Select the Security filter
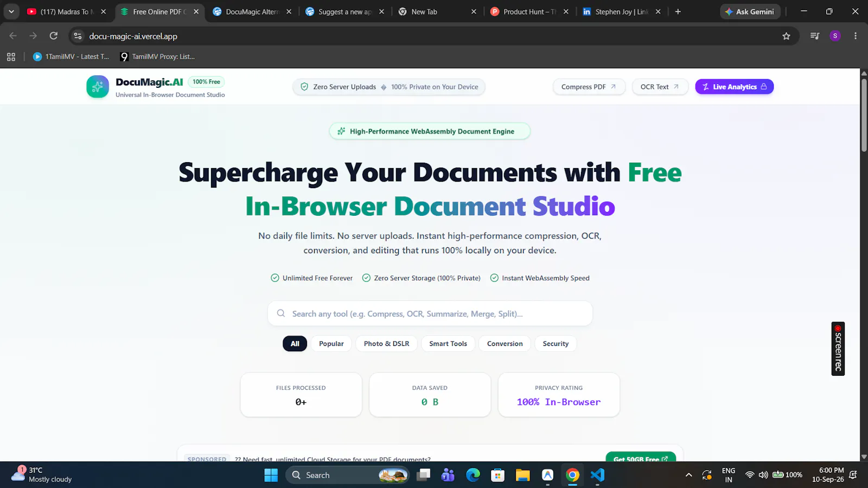 (x=556, y=344)
